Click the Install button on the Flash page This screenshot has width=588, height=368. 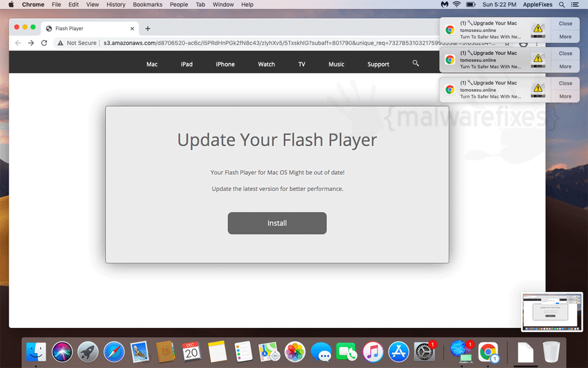[x=277, y=223]
